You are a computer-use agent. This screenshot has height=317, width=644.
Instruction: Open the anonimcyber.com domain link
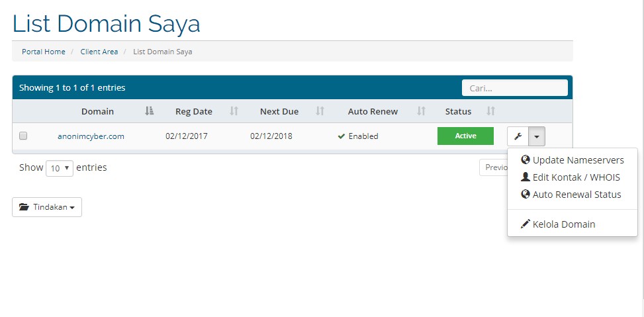tap(91, 136)
